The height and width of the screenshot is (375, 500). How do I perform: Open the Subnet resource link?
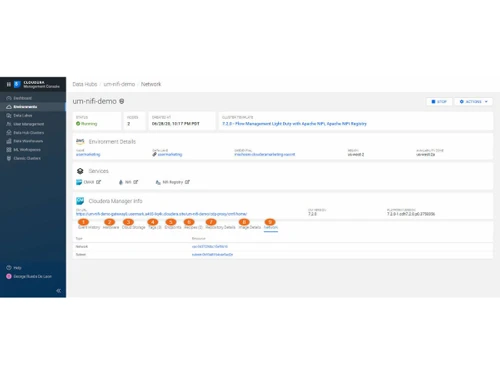click(212, 255)
